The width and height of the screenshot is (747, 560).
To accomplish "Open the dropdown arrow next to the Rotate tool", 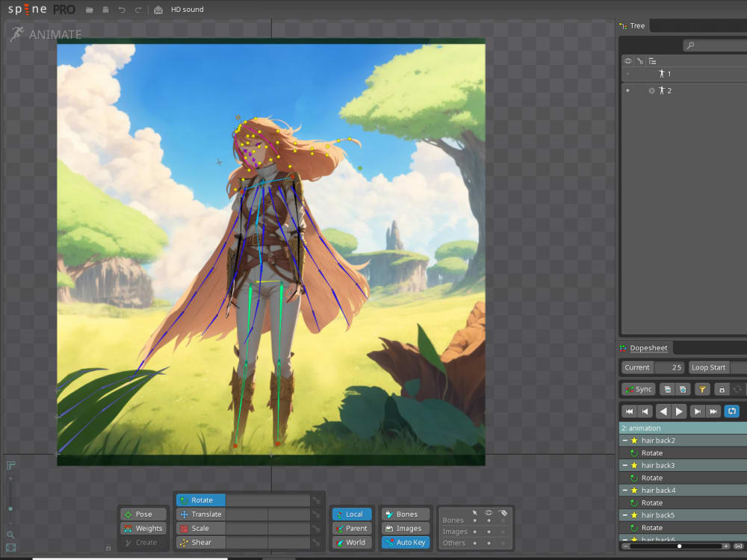I will [x=316, y=500].
